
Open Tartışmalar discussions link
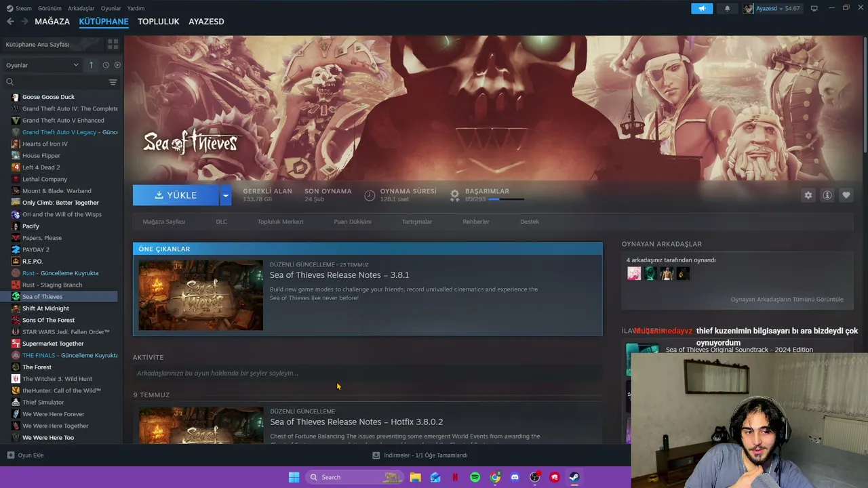pos(417,222)
